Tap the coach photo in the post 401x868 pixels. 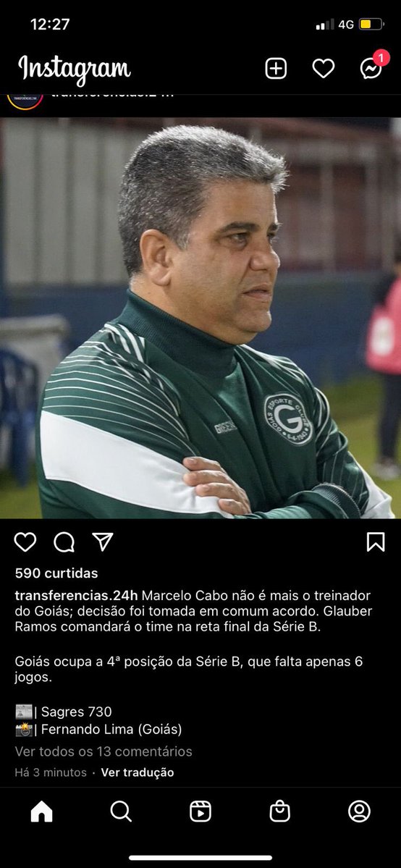coord(200,318)
